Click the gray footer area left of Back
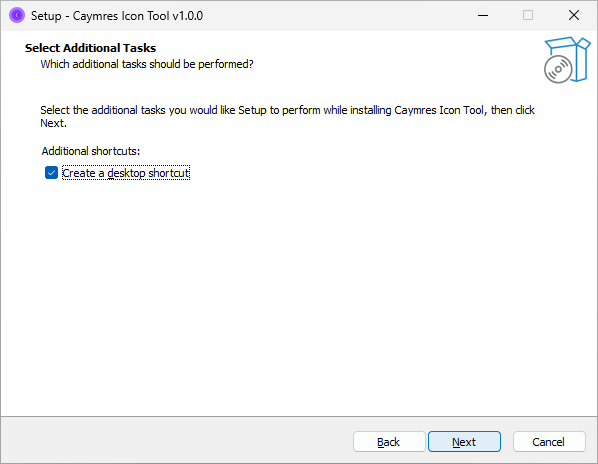This screenshot has height=464, width=598. coord(175,440)
